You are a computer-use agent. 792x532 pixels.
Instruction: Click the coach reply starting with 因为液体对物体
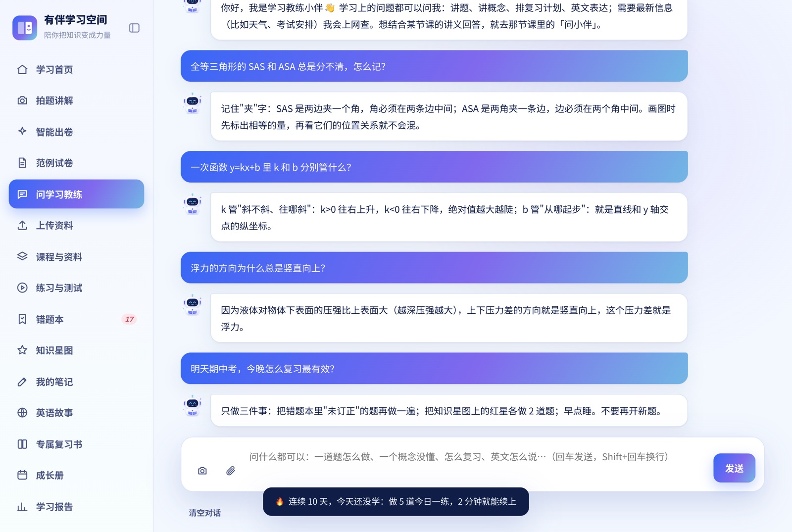click(449, 318)
